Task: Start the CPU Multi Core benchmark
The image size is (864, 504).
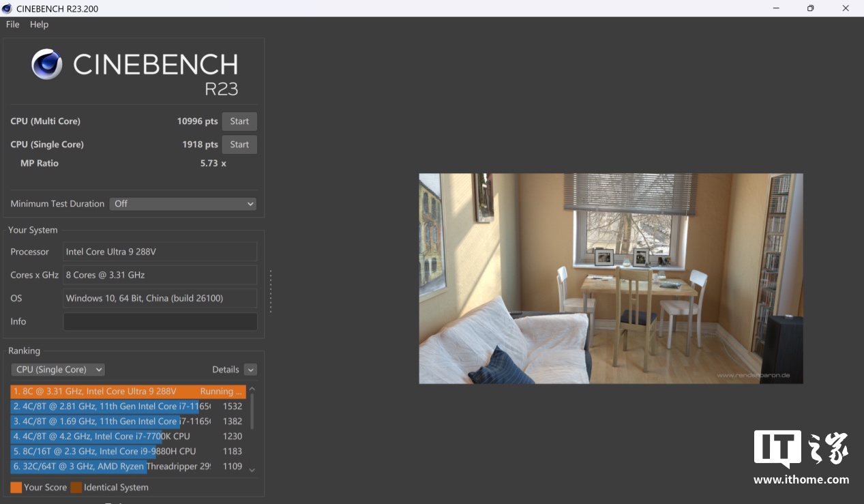Action: point(239,121)
